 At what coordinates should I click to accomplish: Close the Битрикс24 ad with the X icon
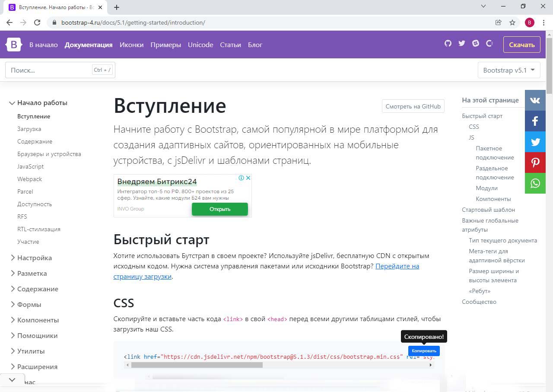coord(248,178)
